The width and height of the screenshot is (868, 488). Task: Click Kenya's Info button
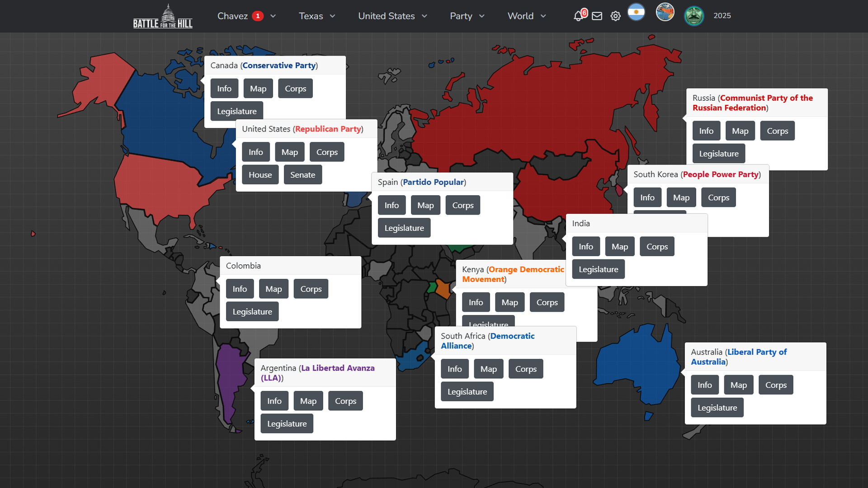pos(476,302)
